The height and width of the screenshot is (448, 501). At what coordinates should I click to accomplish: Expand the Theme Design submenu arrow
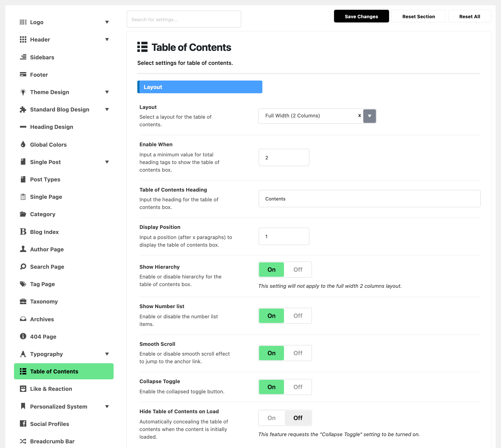pos(107,92)
